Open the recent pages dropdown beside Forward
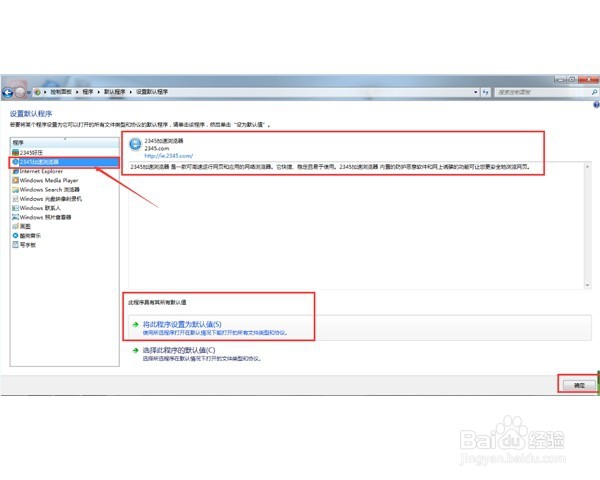This screenshot has height=480, width=600. pos(29,93)
